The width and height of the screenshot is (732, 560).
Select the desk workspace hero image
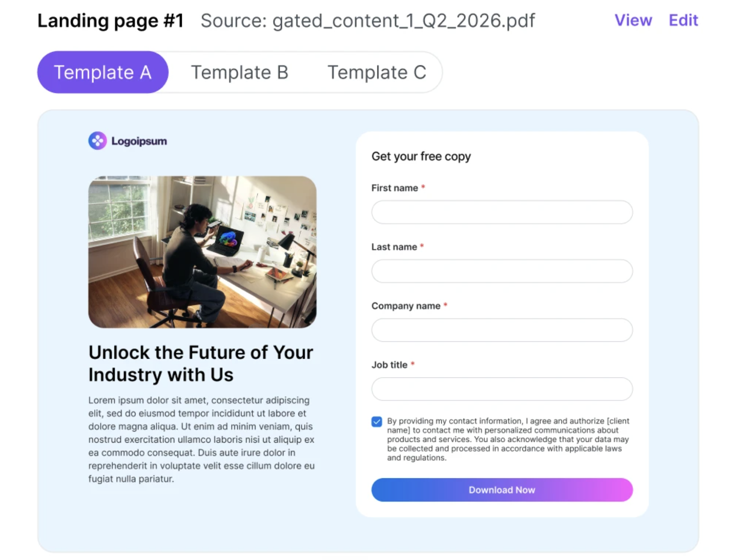coord(202,252)
